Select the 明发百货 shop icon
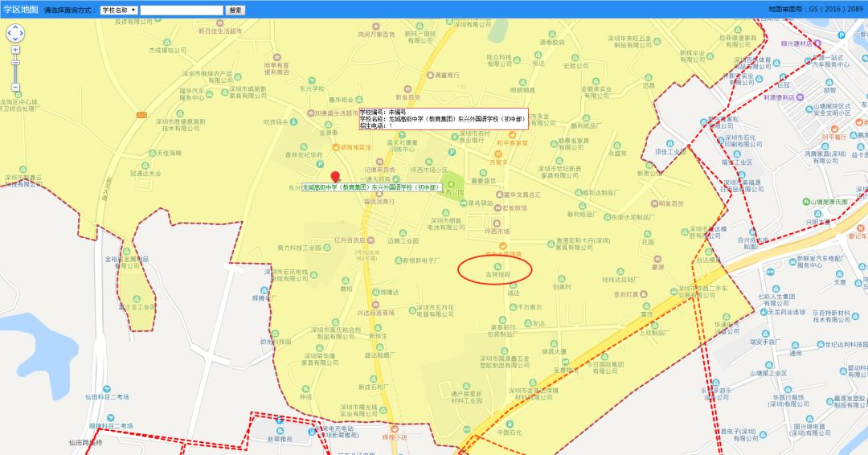This screenshot has width=868, height=455. click(654, 203)
